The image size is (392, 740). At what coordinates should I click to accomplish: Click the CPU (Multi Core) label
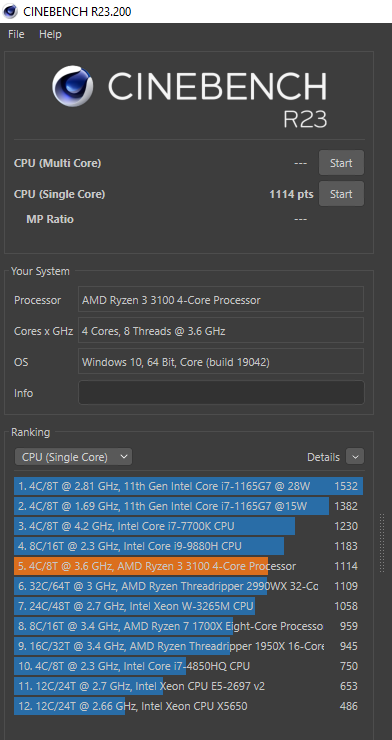click(58, 163)
